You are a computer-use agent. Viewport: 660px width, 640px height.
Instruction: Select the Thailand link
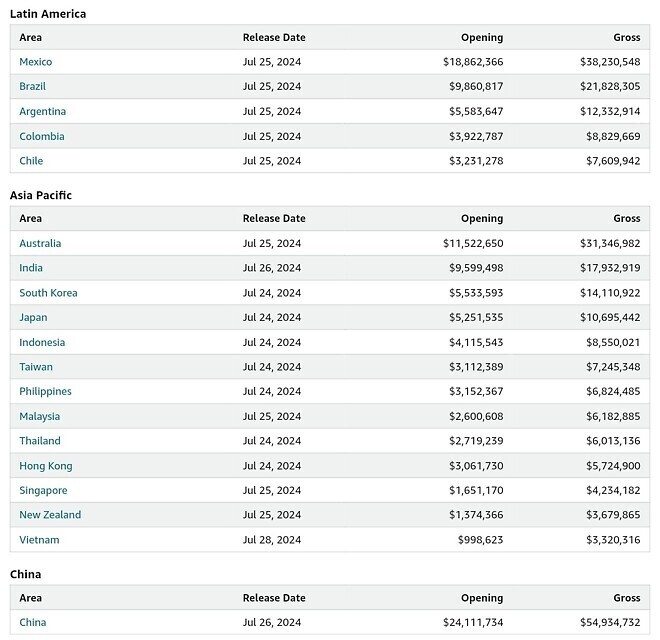(40, 441)
